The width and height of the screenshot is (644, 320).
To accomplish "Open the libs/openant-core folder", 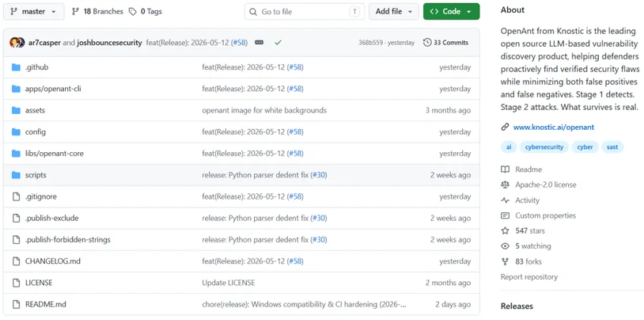I will click(55, 154).
